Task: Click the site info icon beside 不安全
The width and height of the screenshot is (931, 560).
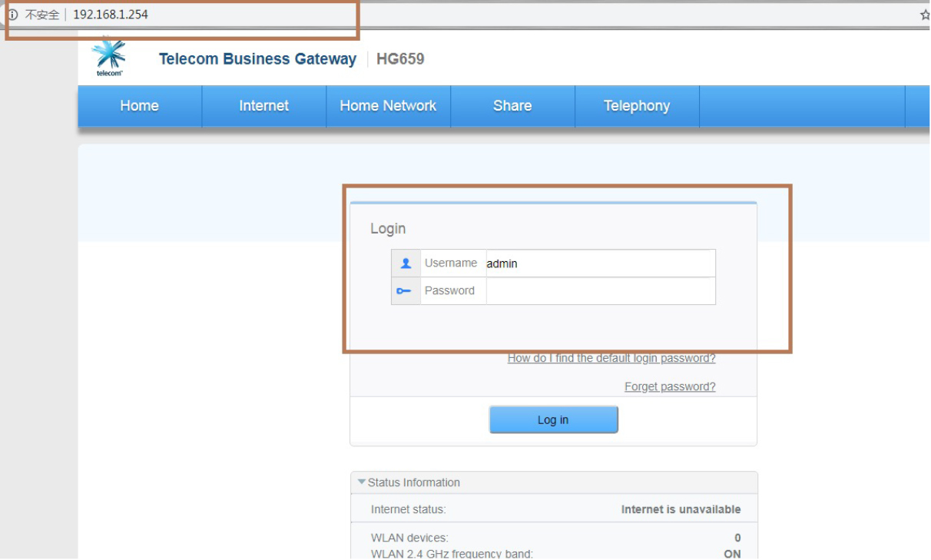Action: pyautogui.click(x=13, y=15)
